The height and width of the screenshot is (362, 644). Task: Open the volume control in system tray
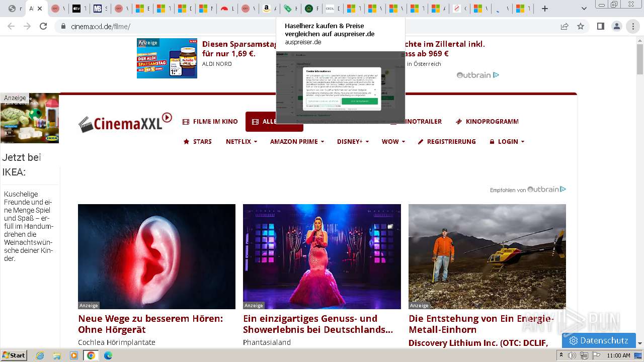[572, 355]
